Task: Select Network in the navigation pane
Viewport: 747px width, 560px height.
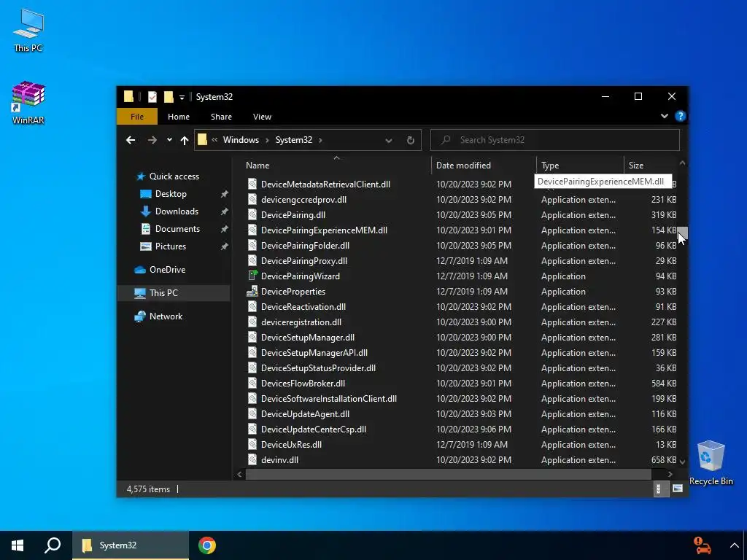Action: click(166, 316)
